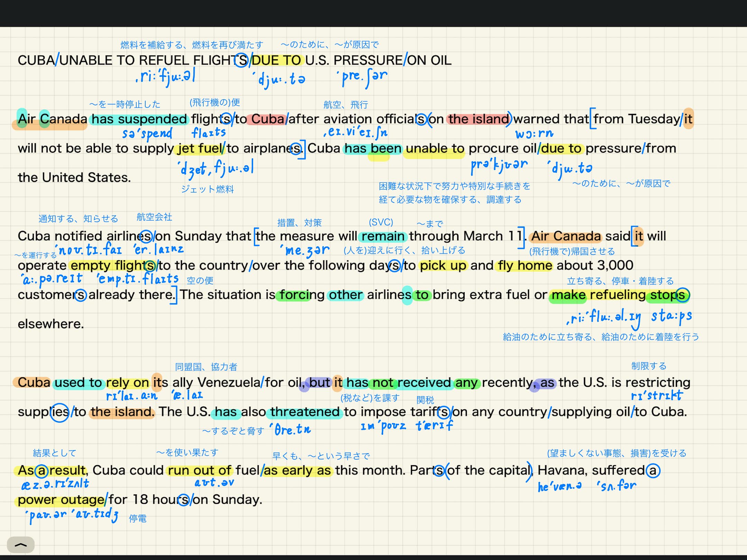
Task: Tap the highlighted phrase 'has suspended'
Action: [x=139, y=119]
